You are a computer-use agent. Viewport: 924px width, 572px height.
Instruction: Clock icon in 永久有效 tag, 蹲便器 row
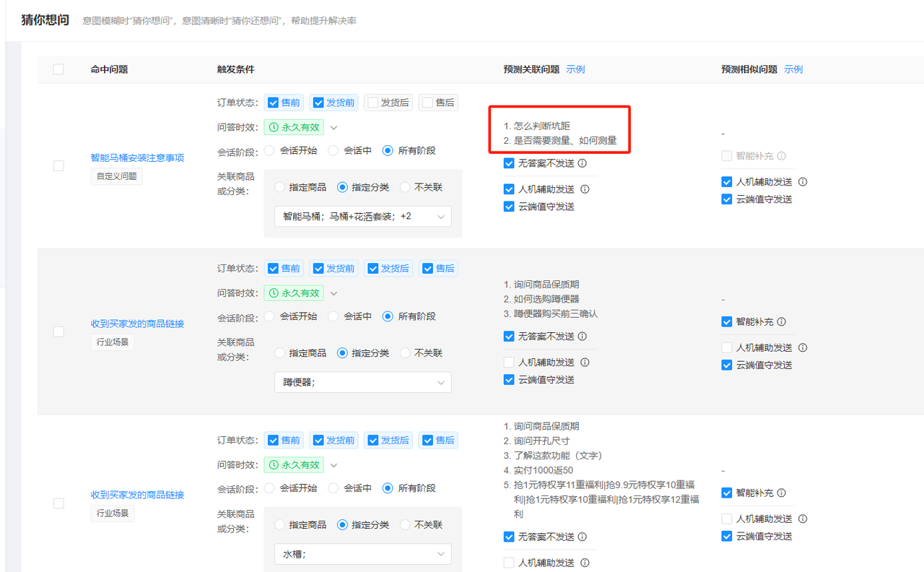274,293
